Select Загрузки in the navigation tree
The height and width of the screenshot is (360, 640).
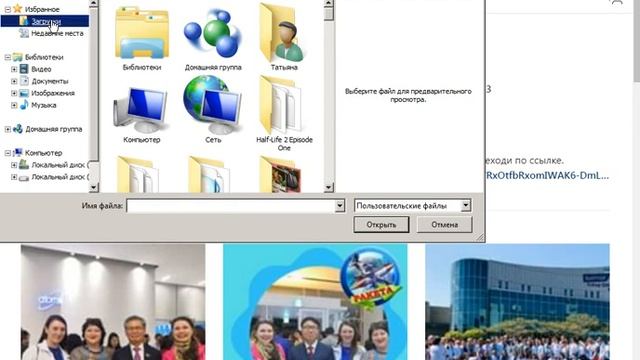coord(46,21)
